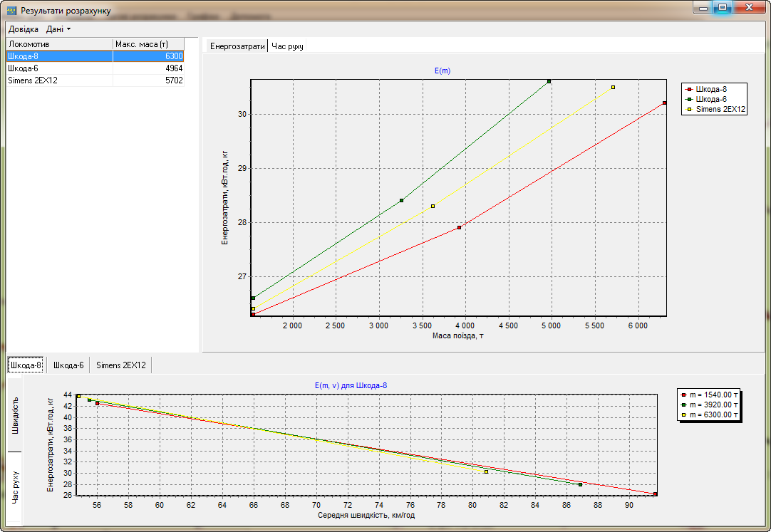Click the yellow Simens 2EX12 marker in the E(m) legend
Screen dimensions: 771x532
(x=689, y=109)
